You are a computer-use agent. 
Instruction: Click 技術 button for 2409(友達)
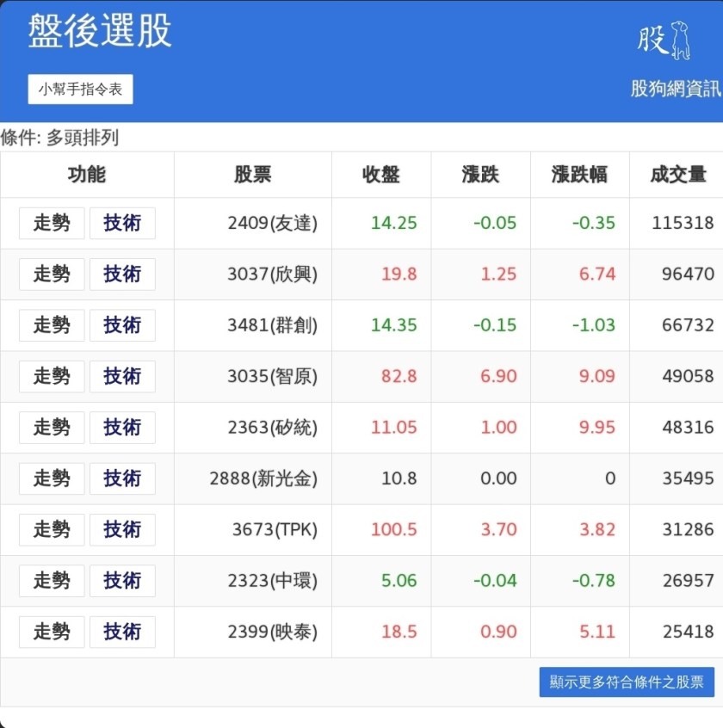[x=122, y=223]
